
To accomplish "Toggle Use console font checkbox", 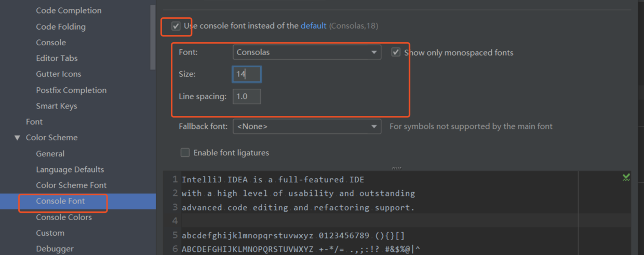I will [176, 25].
